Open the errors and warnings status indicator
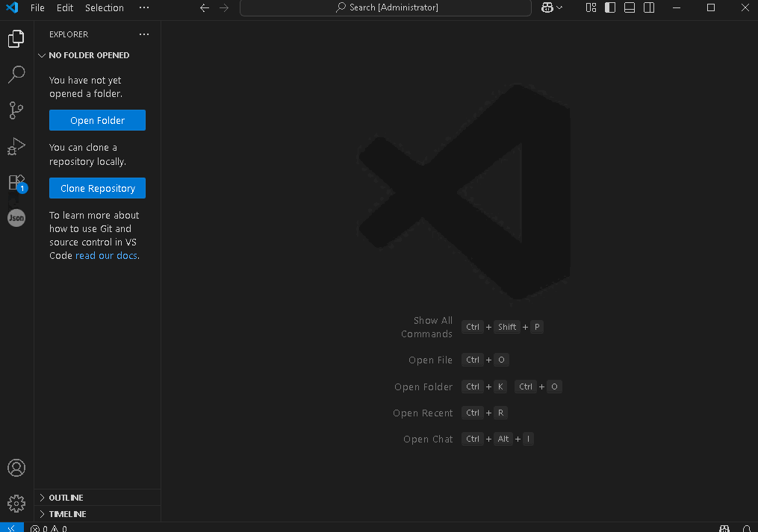The image size is (758, 532). click(49, 528)
